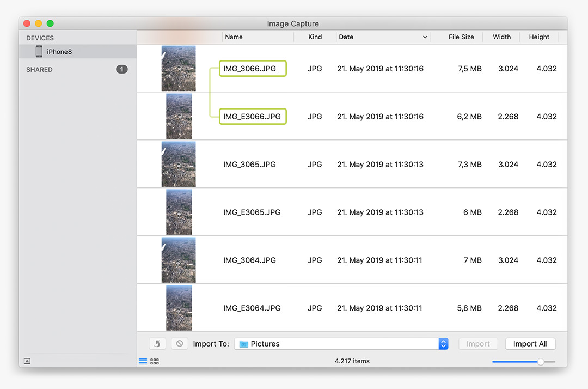The width and height of the screenshot is (588, 389).
Task: Click the show device settings icon in sidebar
Action: [x=27, y=361]
